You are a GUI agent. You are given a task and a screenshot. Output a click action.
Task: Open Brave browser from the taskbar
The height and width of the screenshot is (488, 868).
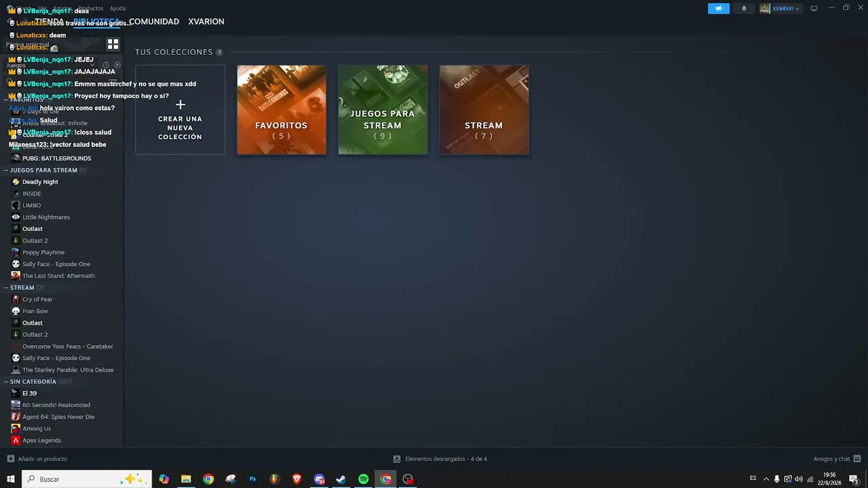(297, 479)
